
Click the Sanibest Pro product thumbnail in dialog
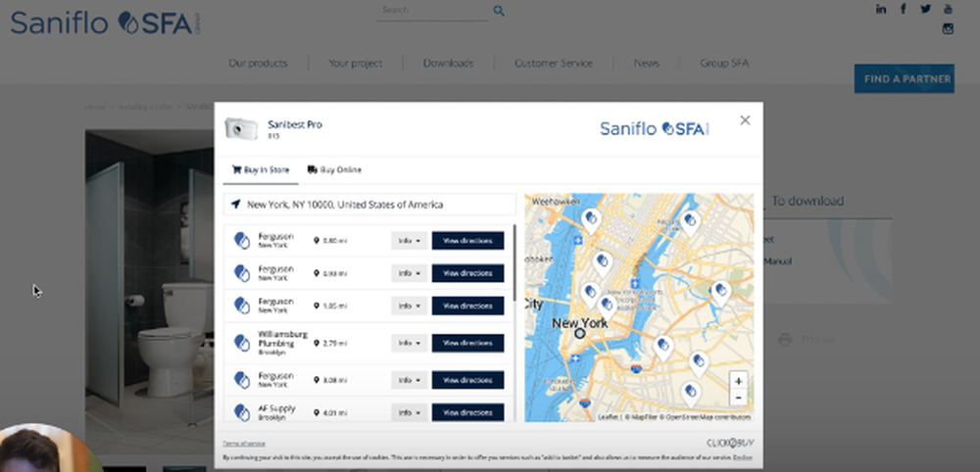pyautogui.click(x=241, y=128)
